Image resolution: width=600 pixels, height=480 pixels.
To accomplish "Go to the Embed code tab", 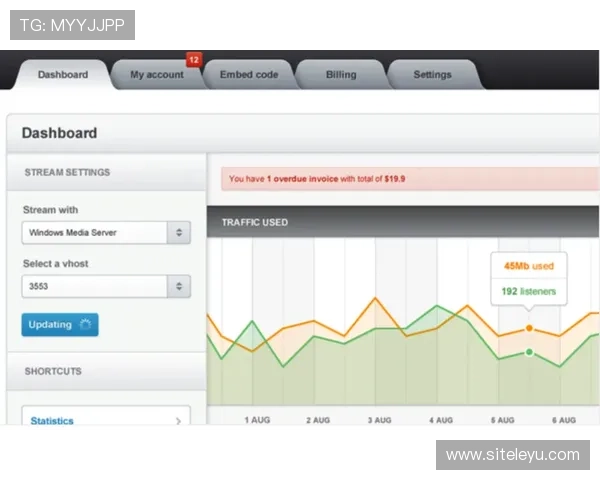I will coord(248,75).
